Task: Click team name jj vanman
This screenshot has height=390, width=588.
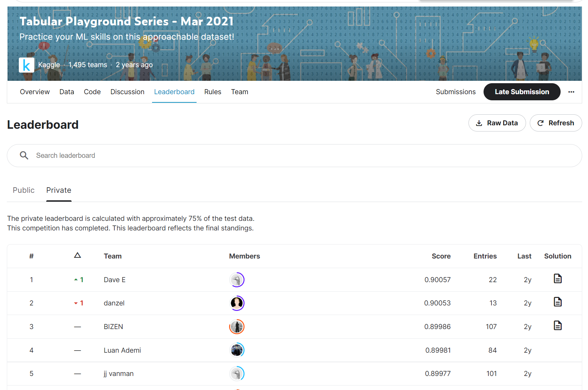Action: coord(118,374)
